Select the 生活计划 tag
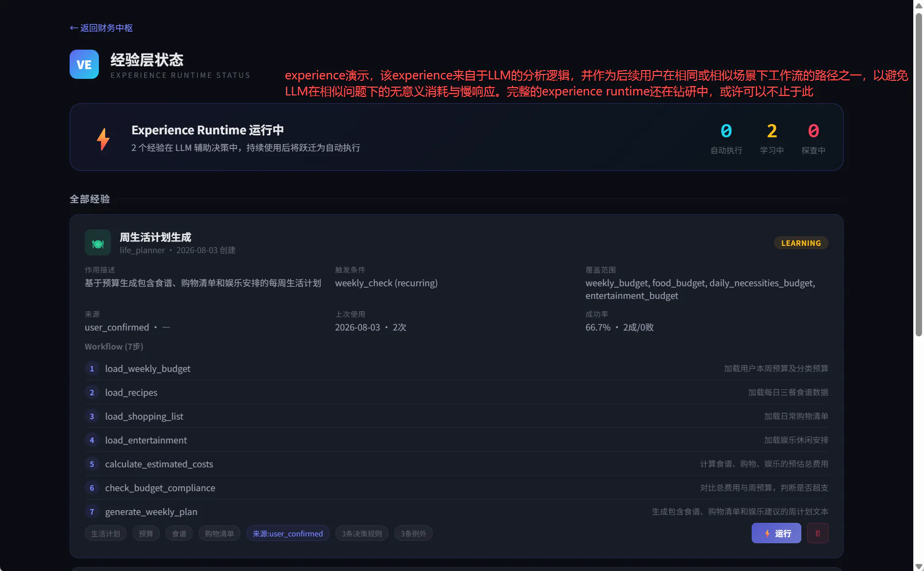The height and width of the screenshot is (571, 924). pos(106,534)
